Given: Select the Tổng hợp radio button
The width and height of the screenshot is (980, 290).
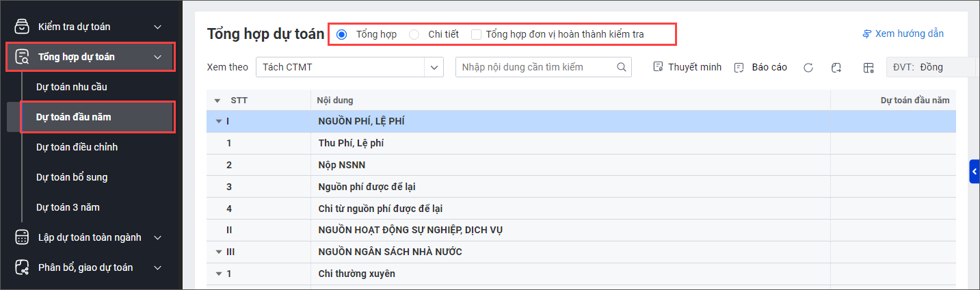Looking at the screenshot, I should (x=342, y=34).
